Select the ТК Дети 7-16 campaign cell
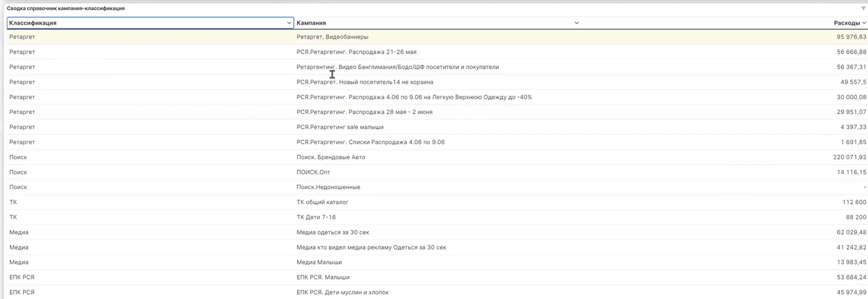This screenshot has width=868, height=299. point(316,217)
